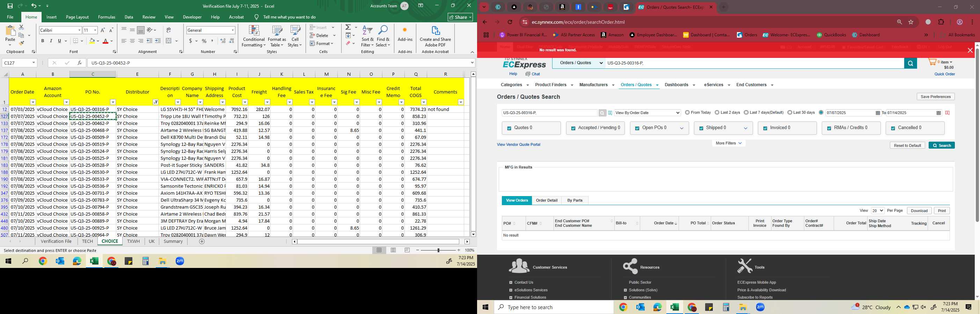Click the ECExpress shopping cart icon
Screen dimensions: 980x314
pyautogui.click(x=932, y=62)
